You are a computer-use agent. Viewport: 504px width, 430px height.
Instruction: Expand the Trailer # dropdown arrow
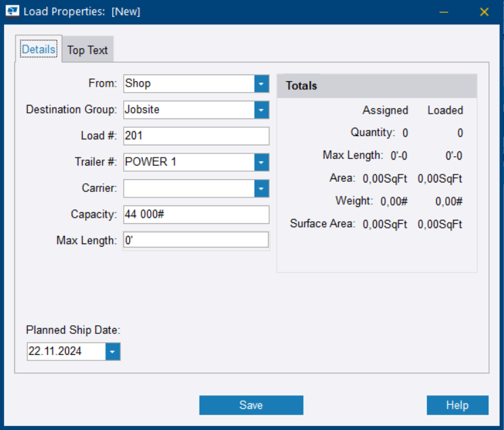pyautogui.click(x=262, y=162)
